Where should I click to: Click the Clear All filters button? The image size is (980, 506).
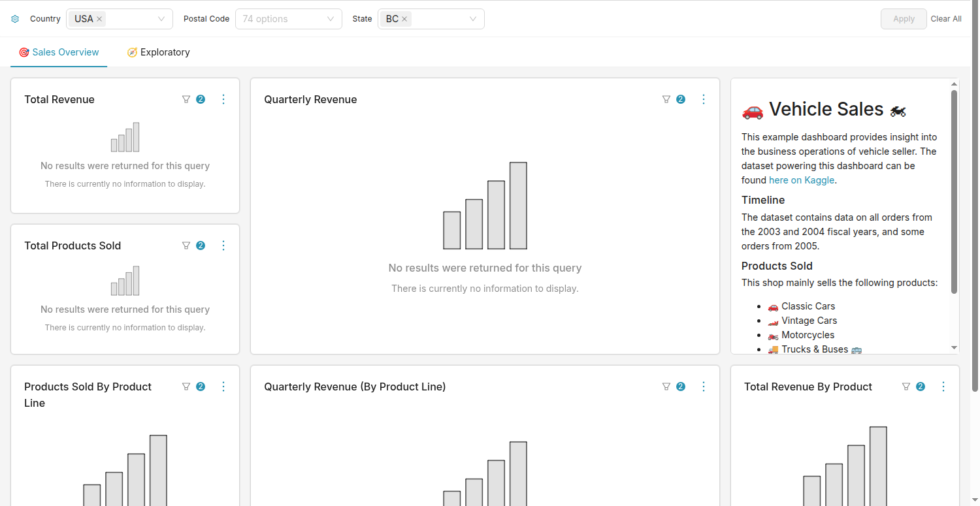tap(946, 19)
